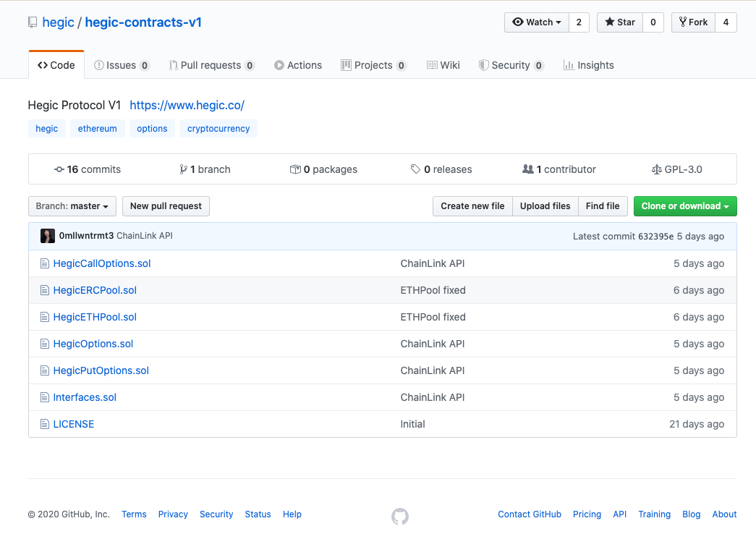This screenshot has width=756, height=547.
Task: Open the Watch dropdown button
Action: click(537, 22)
